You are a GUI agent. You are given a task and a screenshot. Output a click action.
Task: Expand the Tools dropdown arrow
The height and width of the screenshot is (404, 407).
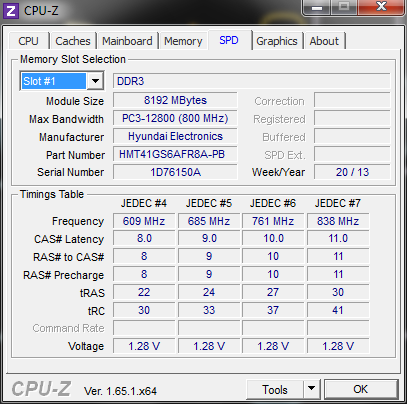pyautogui.click(x=311, y=388)
